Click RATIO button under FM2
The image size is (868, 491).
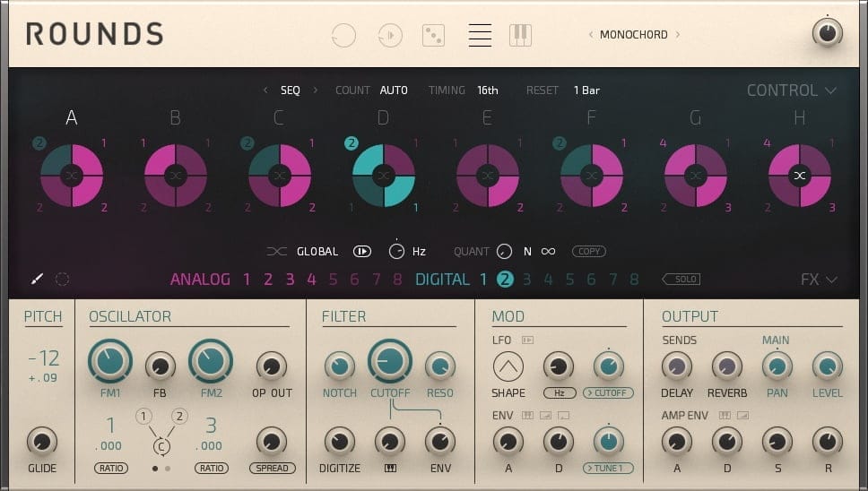coord(212,469)
